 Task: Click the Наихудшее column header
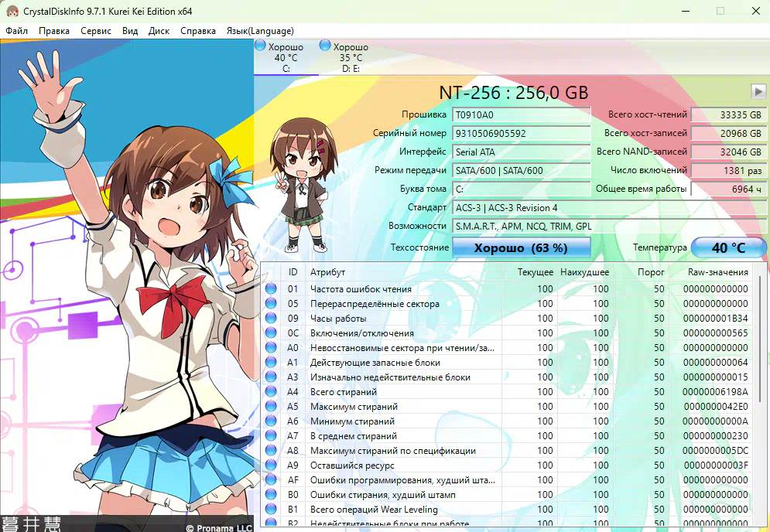[585, 272]
